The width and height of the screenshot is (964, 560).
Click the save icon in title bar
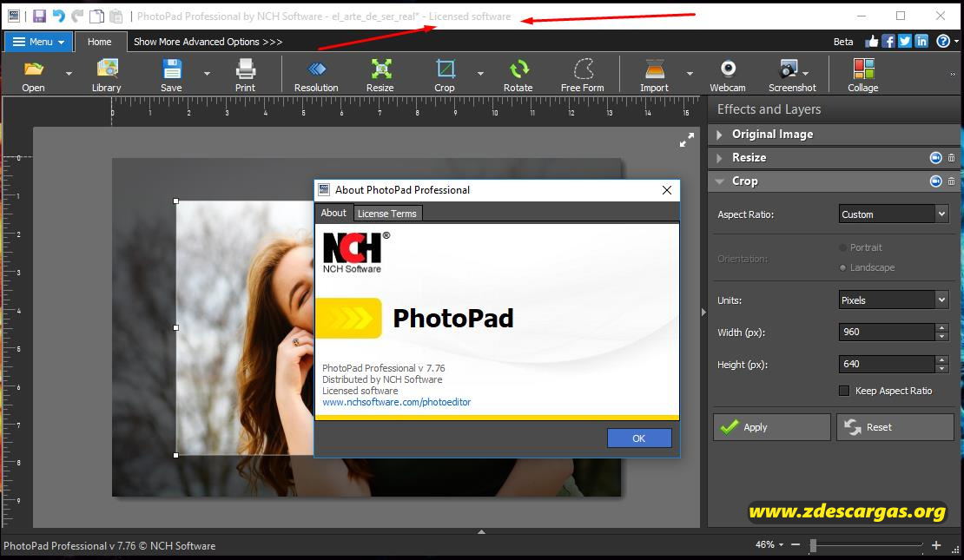[x=39, y=16]
